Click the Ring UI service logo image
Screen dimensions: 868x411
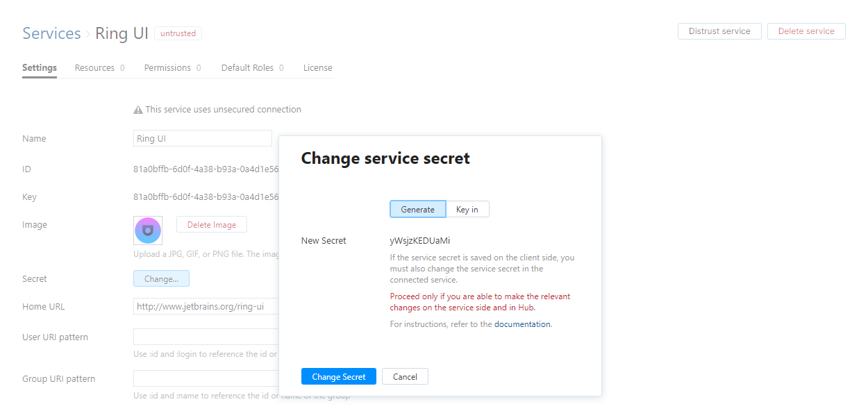(148, 230)
